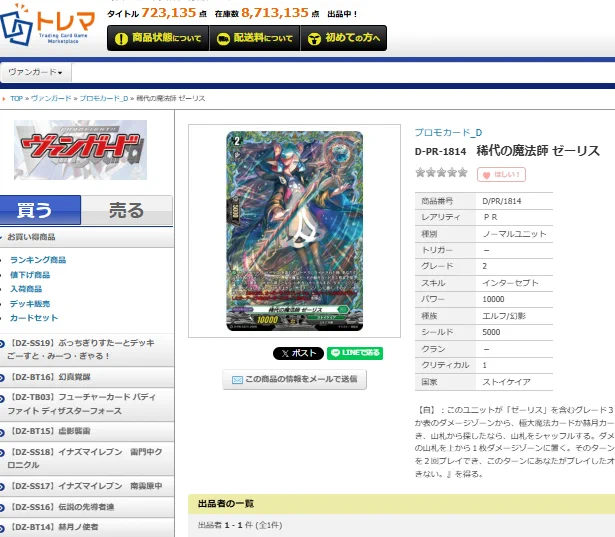Click the star rating row
The image size is (615, 537).
click(x=441, y=173)
